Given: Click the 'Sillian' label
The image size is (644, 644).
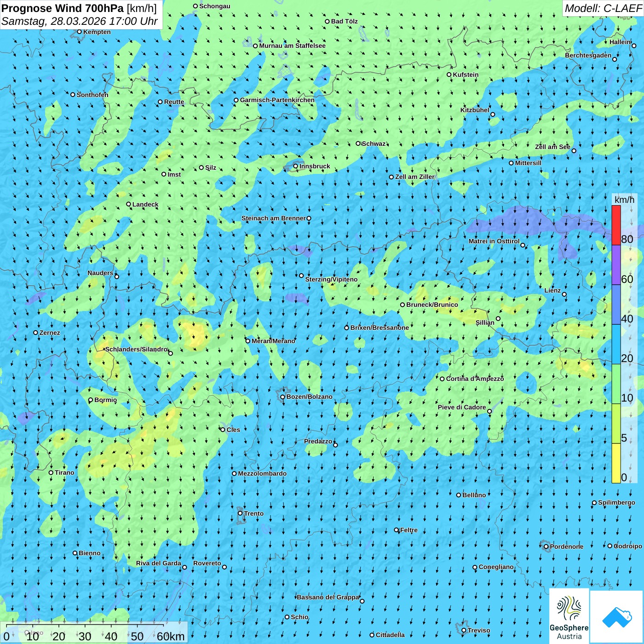Looking at the screenshot, I should click(x=485, y=322).
